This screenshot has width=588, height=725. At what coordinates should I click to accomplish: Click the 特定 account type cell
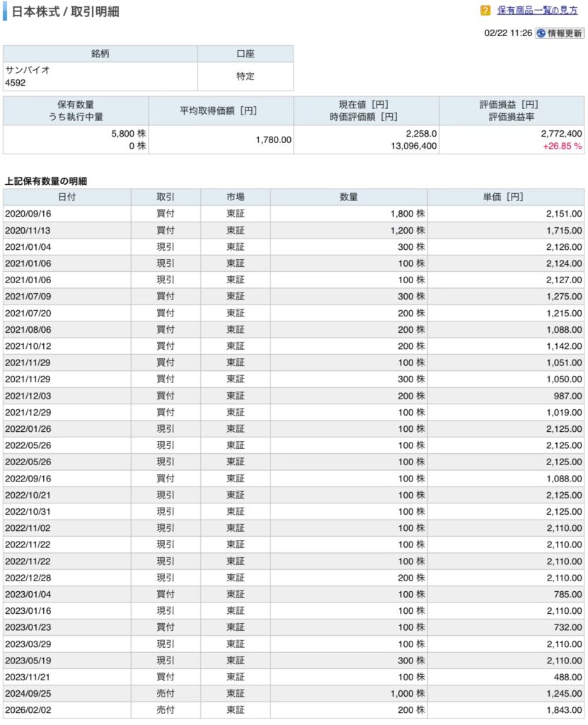click(x=245, y=76)
